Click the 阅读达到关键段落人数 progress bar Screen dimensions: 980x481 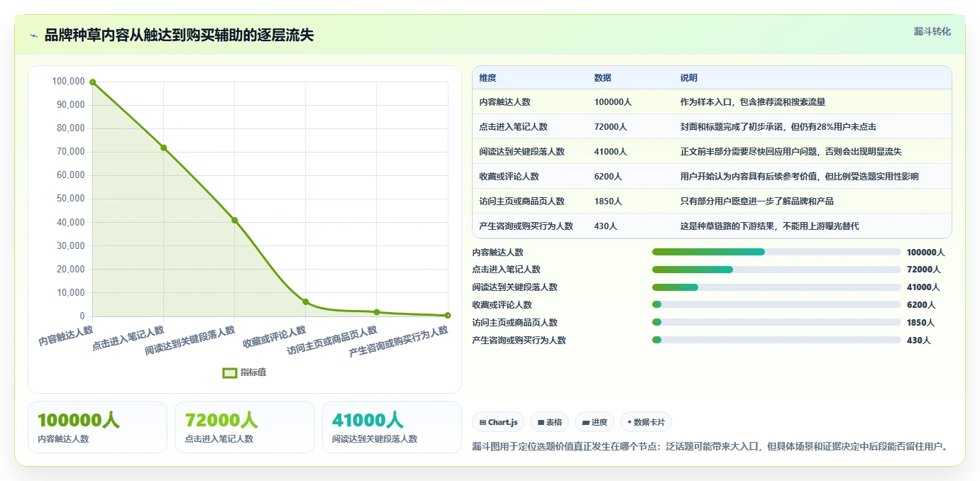coord(776,287)
